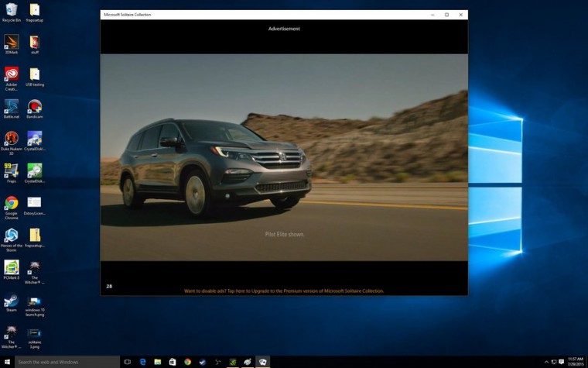Open the Windows Store taskbar icon
The image size is (588, 368).
[x=173, y=362]
